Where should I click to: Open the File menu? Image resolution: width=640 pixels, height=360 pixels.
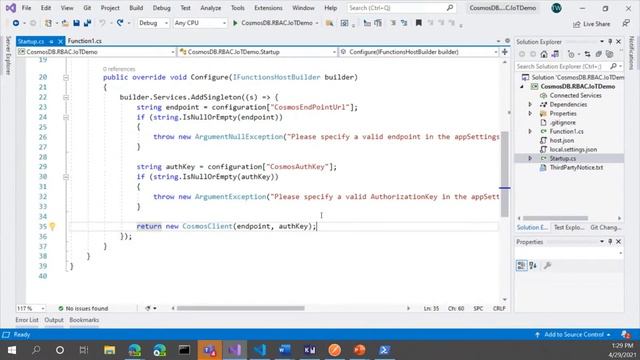coord(26,8)
